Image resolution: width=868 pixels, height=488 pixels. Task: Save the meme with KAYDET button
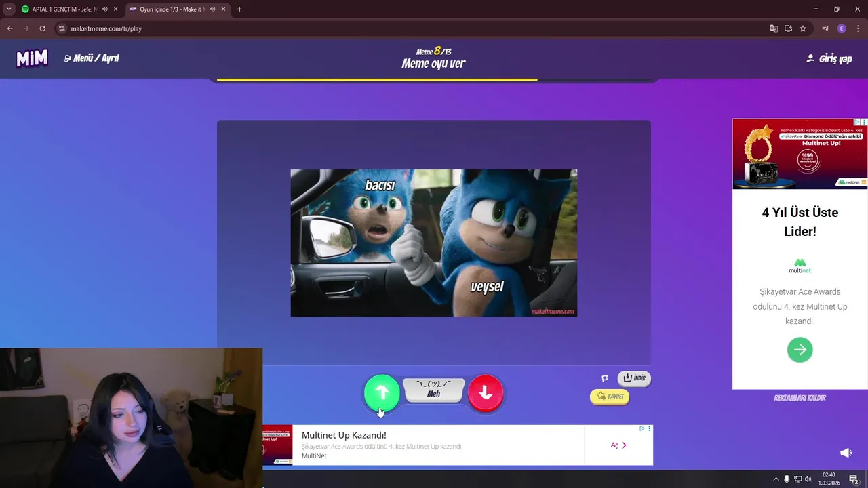pos(610,396)
